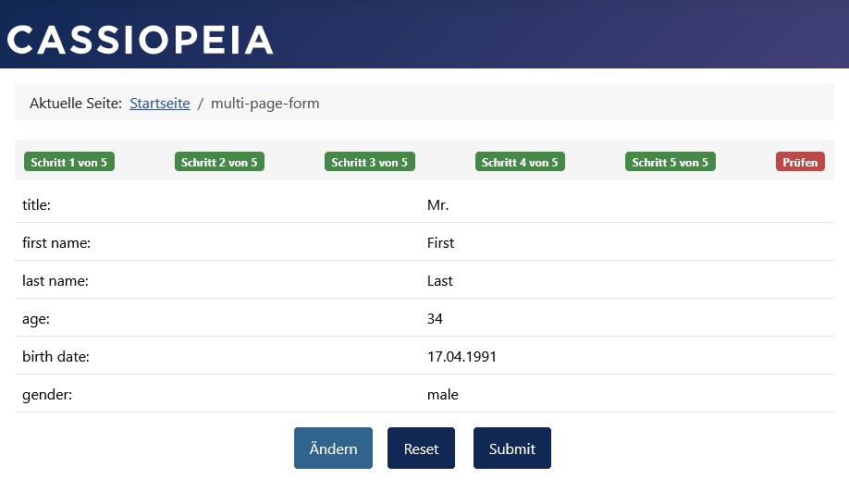Open Schritt 4 von 5
This screenshot has height=504, width=849.
pyautogui.click(x=520, y=163)
